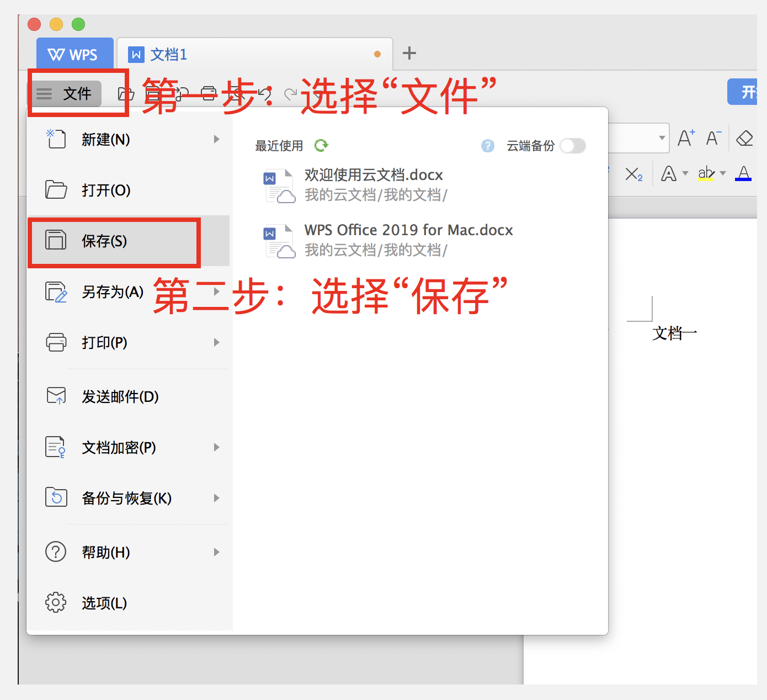
Task: Click the clear formatting eraser icon
Action: tap(744, 138)
